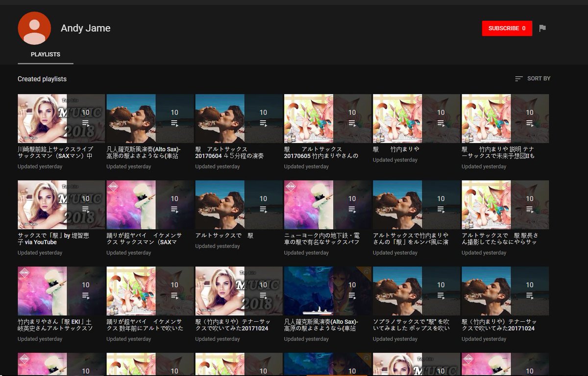This screenshot has height=376, width=588.
Task: Open playlist title 駅 竹内まりや 説明 テナーサックスで未来予想図
Action: click(x=498, y=152)
